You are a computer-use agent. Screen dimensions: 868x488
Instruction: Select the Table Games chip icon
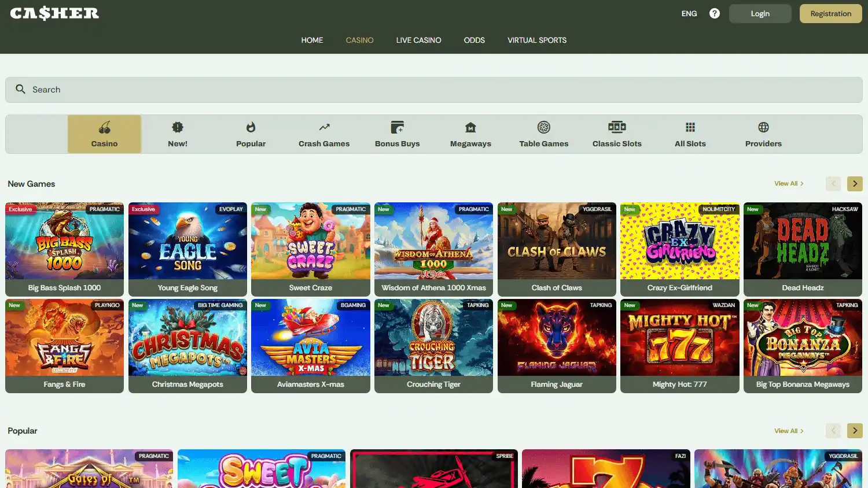(544, 127)
